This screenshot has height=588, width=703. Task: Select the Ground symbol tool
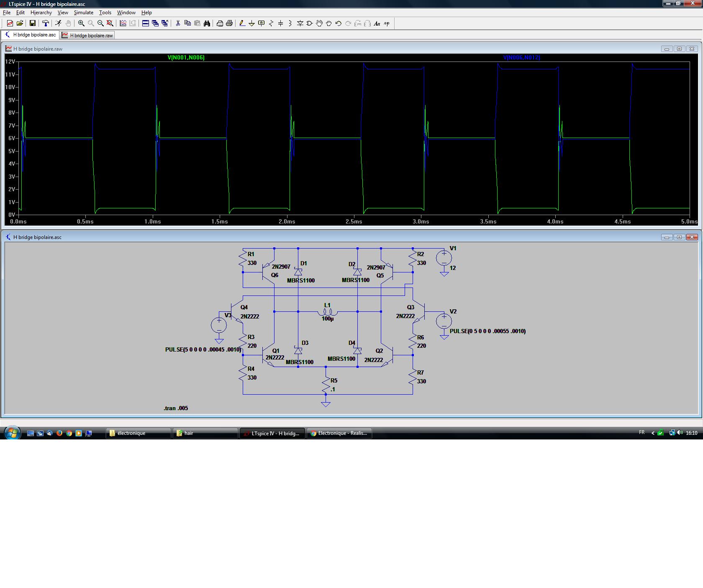pyautogui.click(x=251, y=23)
